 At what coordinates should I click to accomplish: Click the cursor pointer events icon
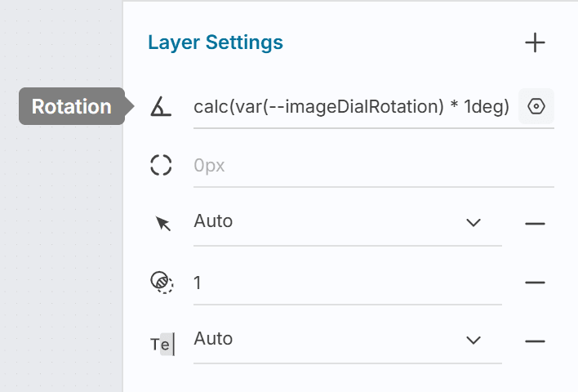tap(162, 224)
